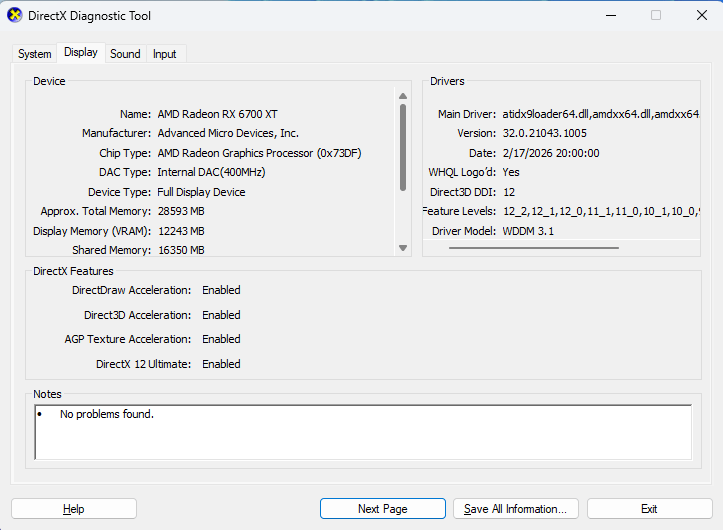Minimize the DirectX Diagnostic Tool window
Image resolution: width=723 pixels, height=530 pixels.
click(611, 15)
